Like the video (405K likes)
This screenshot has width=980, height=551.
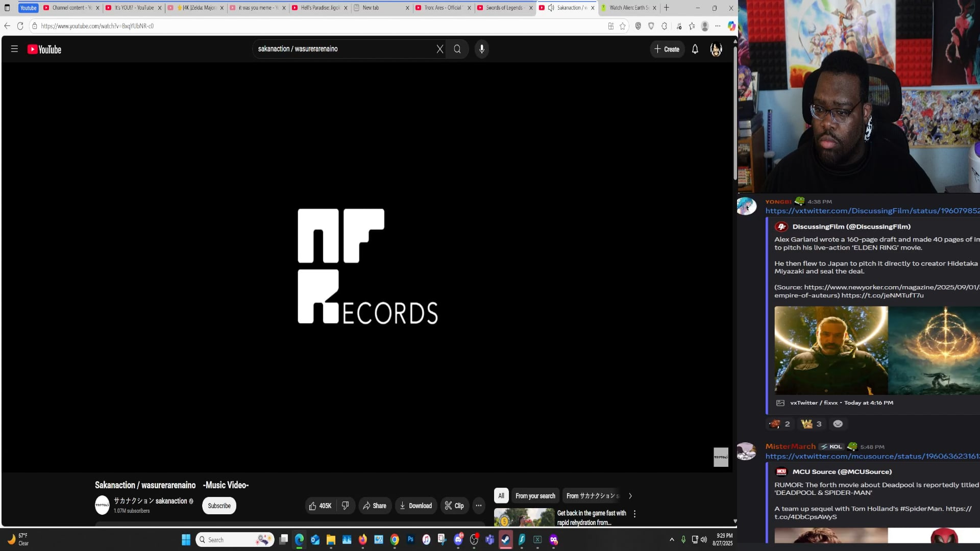(x=321, y=506)
